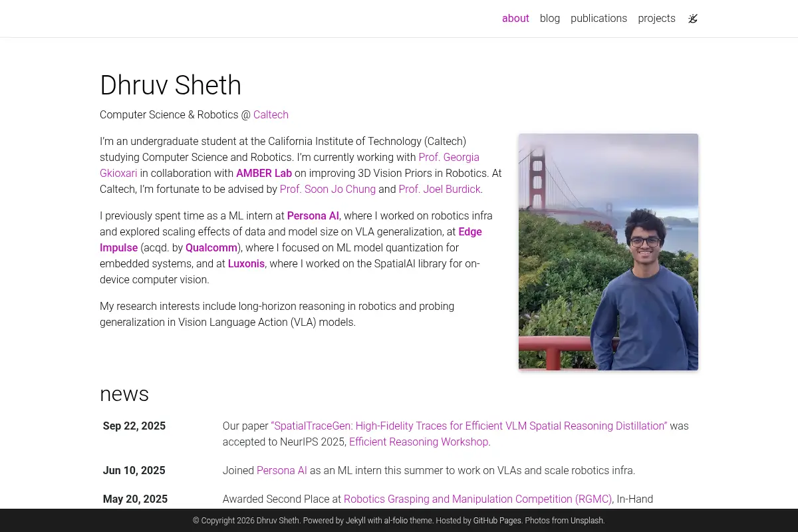Click the 'Jun 10, 2025' news date
Viewport: 798px width, 532px height.
coord(134,470)
